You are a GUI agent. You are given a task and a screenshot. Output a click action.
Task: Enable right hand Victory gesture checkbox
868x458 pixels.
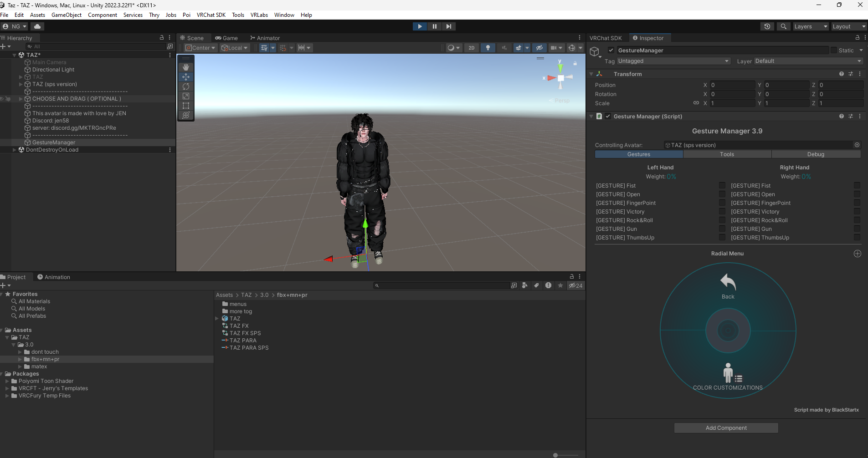pyautogui.click(x=857, y=211)
